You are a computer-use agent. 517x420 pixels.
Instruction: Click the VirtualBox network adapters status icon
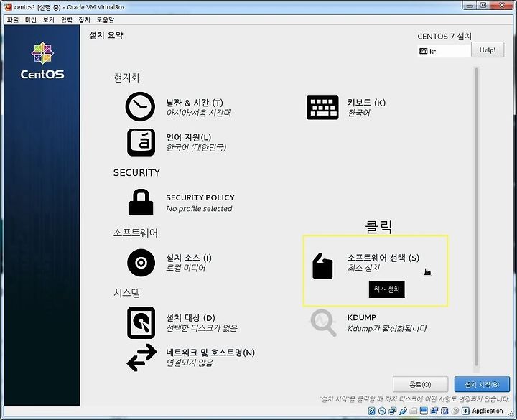click(x=392, y=411)
